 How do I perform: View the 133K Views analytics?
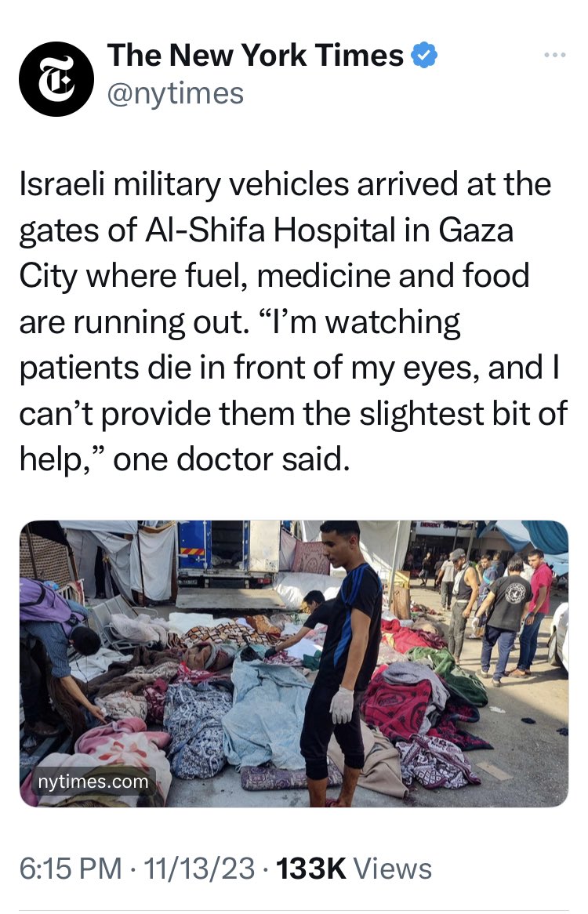[x=354, y=869]
